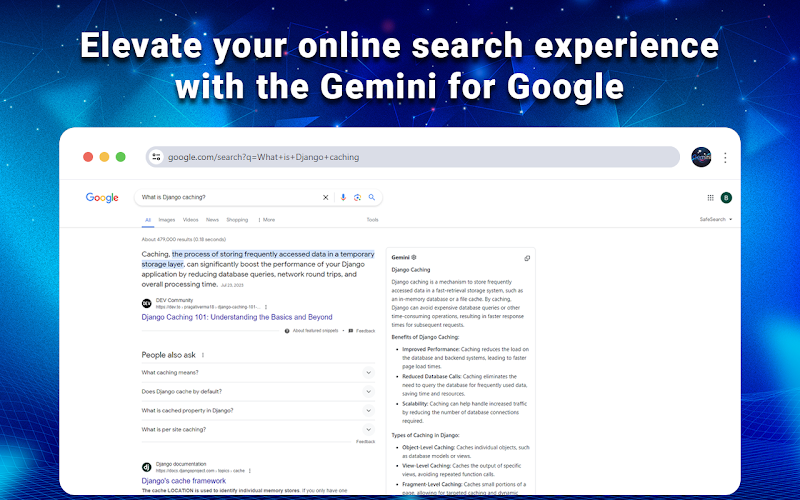This screenshot has height=500, width=800.
Task: Click the 'People also ask' heading
Action: click(168, 355)
